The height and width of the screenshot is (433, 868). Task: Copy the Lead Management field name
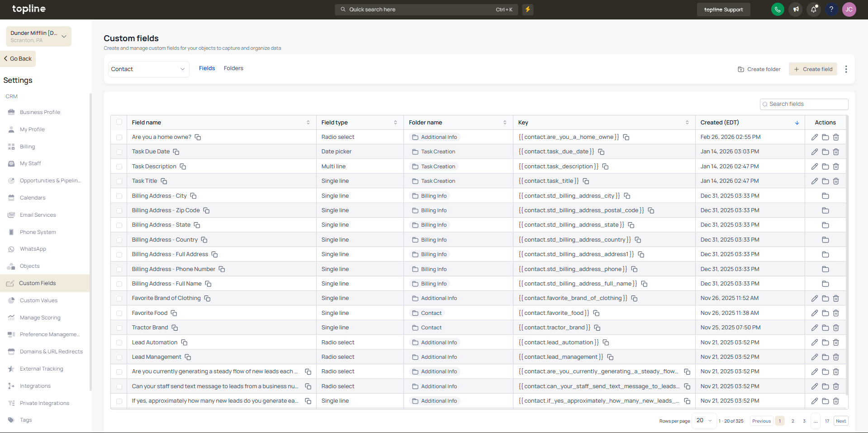[x=188, y=357]
